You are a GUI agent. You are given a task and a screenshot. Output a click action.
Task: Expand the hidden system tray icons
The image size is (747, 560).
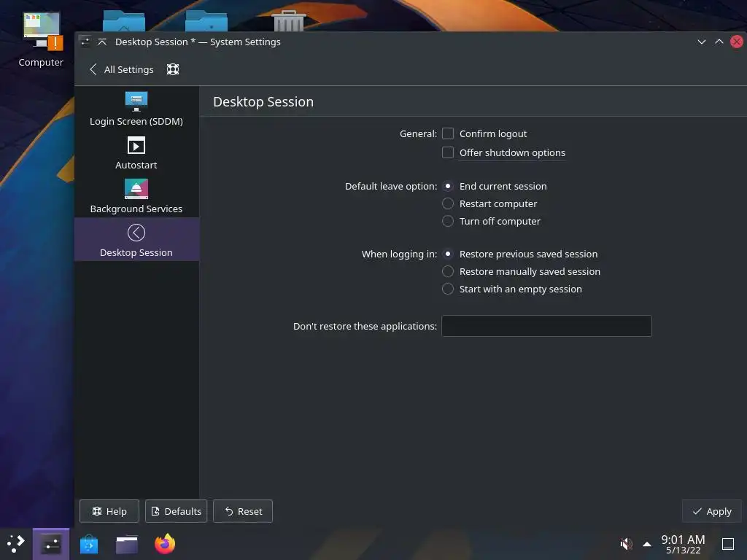(x=647, y=544)
